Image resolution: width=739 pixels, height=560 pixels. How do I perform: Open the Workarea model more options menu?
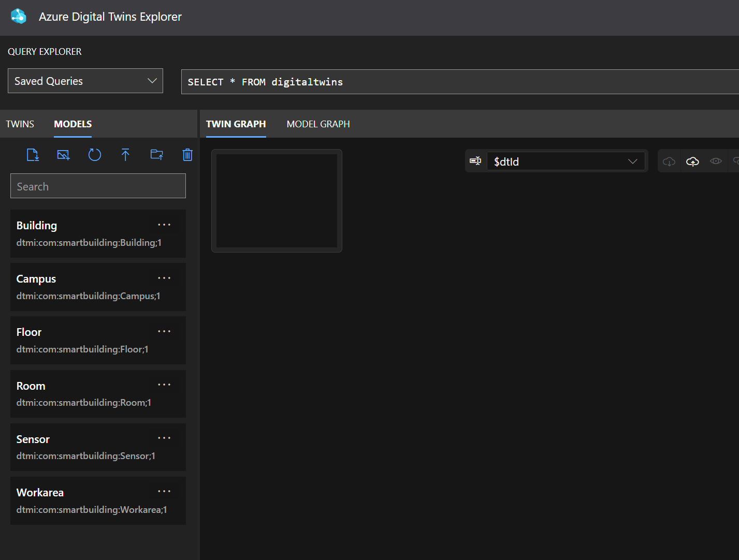(x=164, y=491)
